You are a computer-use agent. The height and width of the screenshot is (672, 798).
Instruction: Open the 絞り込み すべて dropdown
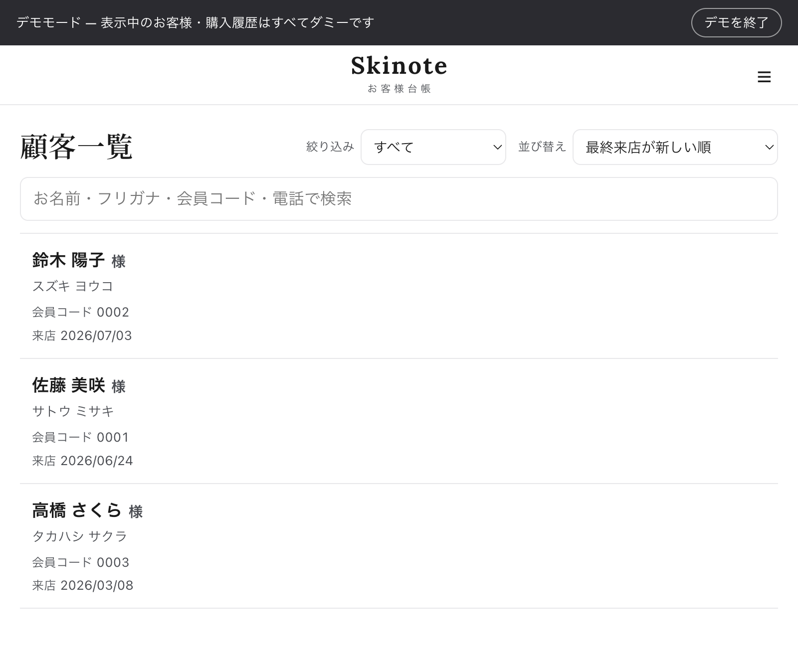point(433,147)
